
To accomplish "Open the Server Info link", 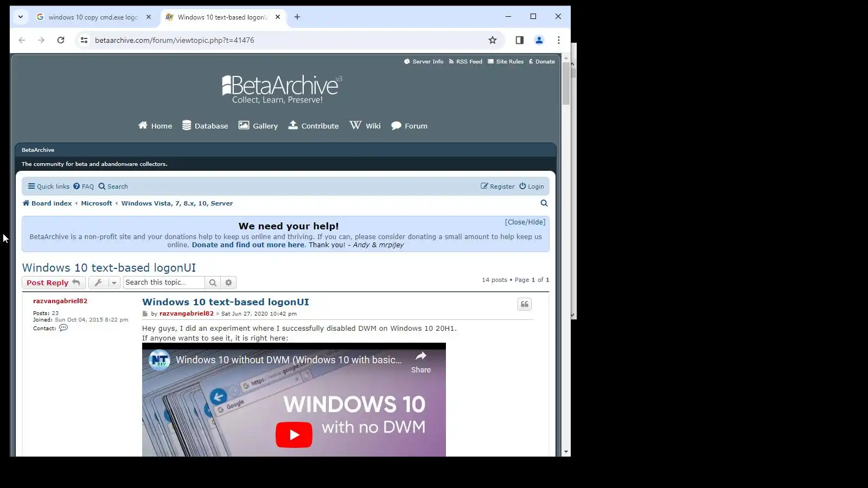I will point(424,62).
